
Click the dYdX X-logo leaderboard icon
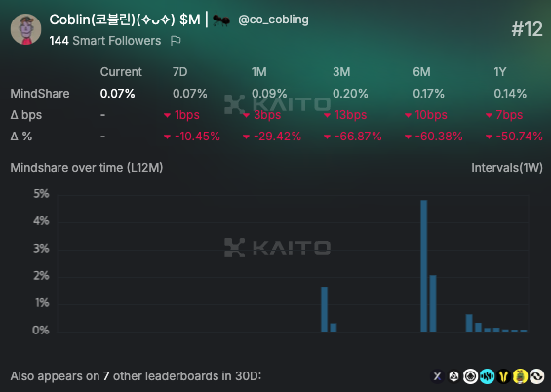tap(437, 376)
